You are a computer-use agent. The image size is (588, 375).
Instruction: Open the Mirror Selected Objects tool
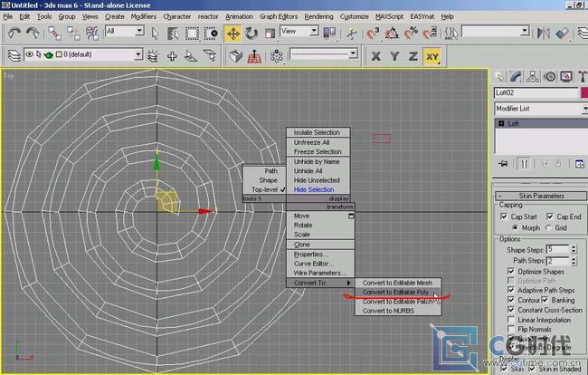coord(543,34)
